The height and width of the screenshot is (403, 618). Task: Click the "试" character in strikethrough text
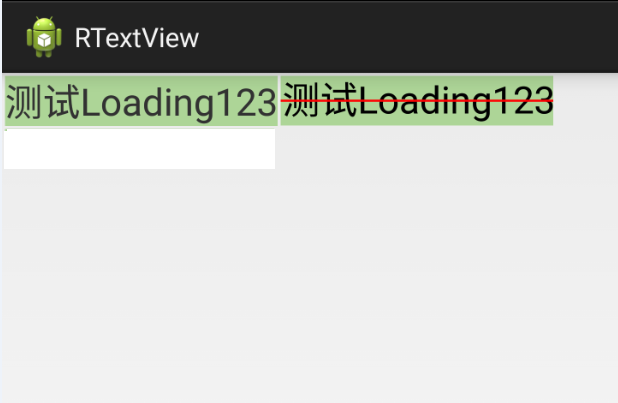[x=339, y=100]
